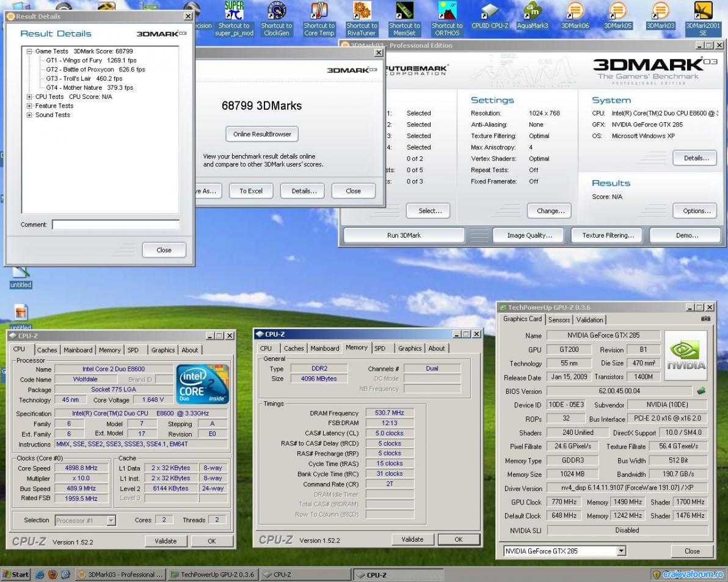
Task: Select the 3DMark03 desktop icon
Action: pos(660,15)
